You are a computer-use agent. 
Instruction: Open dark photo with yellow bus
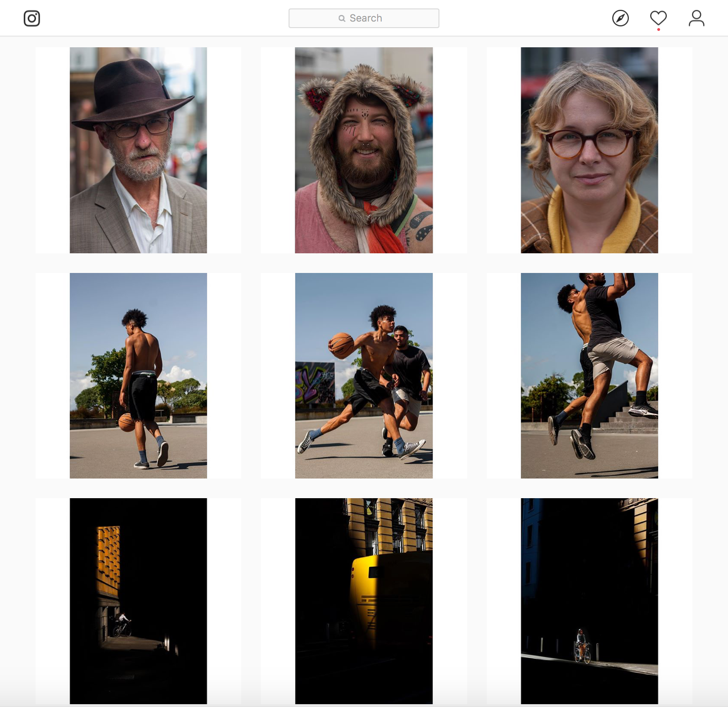tap(364, 601)
